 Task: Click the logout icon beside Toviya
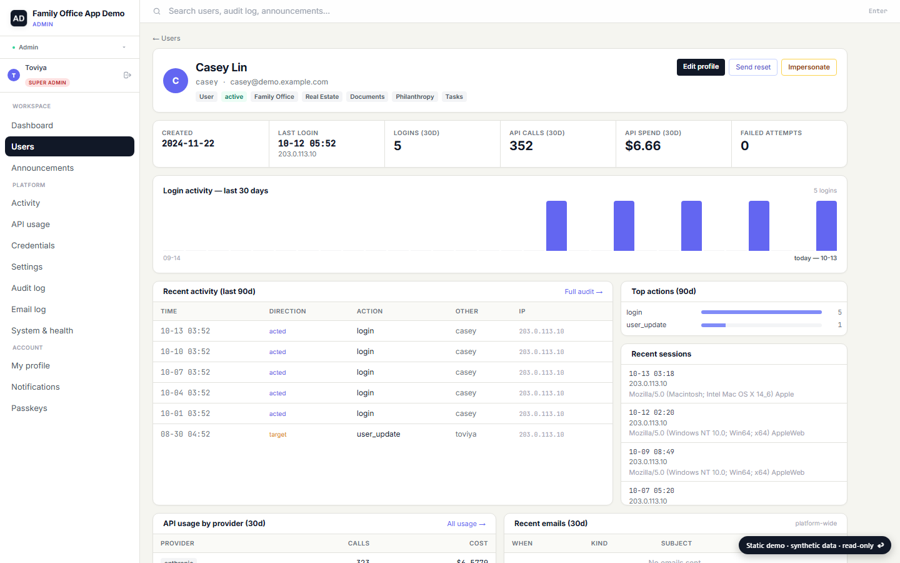(127, 75)
